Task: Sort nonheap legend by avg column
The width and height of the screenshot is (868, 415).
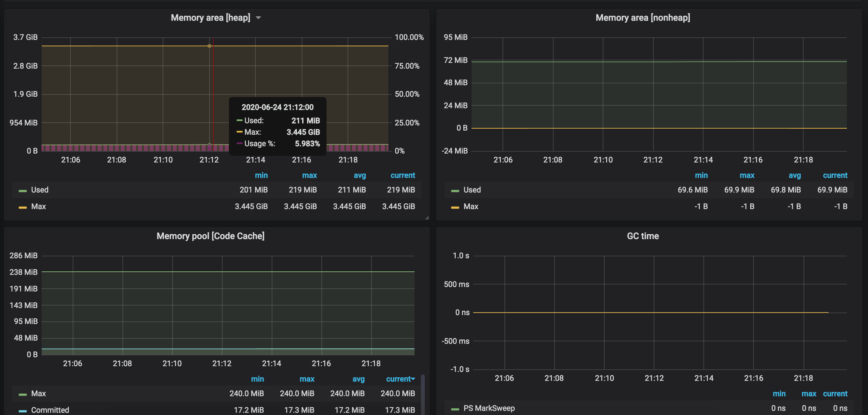Action: point(795,176)
